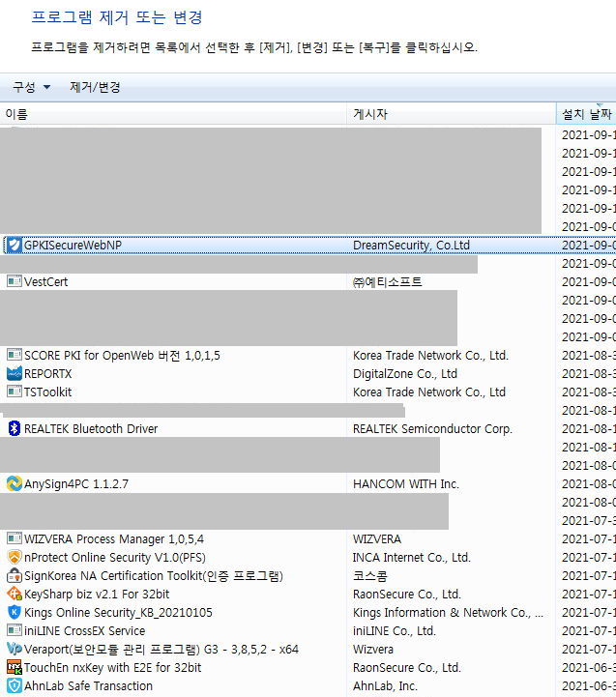This screenshot has height=697, width=616.
Task: Click the iniLINE CrossEX Service icon
Action: 15,630
